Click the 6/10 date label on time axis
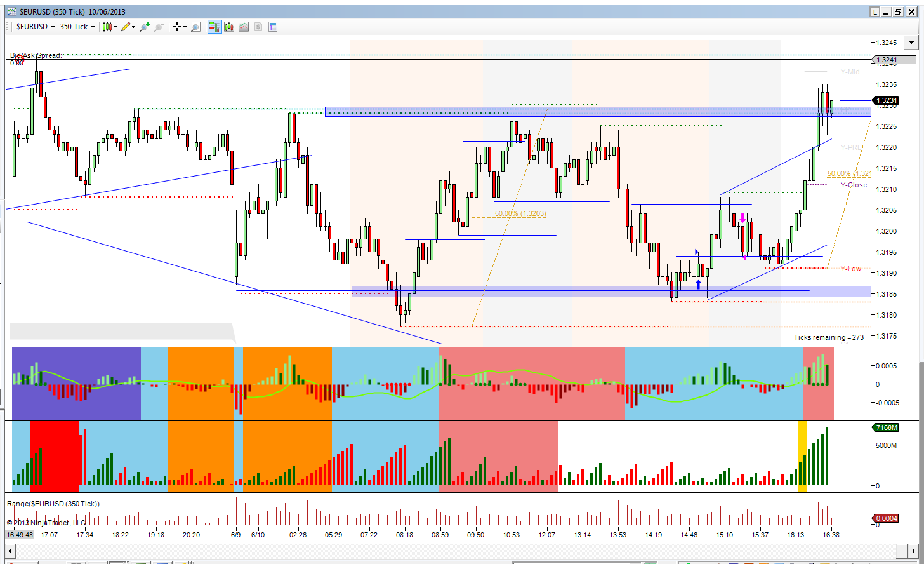924x564 pixels. coord(258,535)
